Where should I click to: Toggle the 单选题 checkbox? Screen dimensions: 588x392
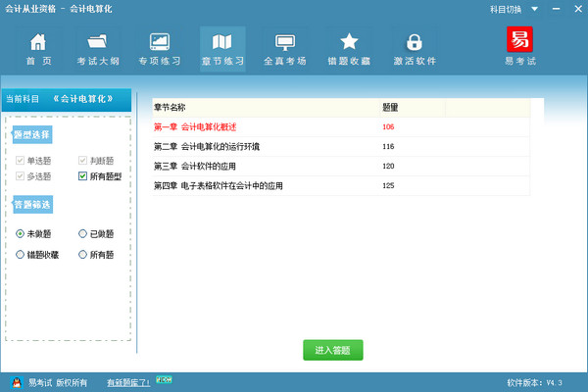[x=20, y=161]
